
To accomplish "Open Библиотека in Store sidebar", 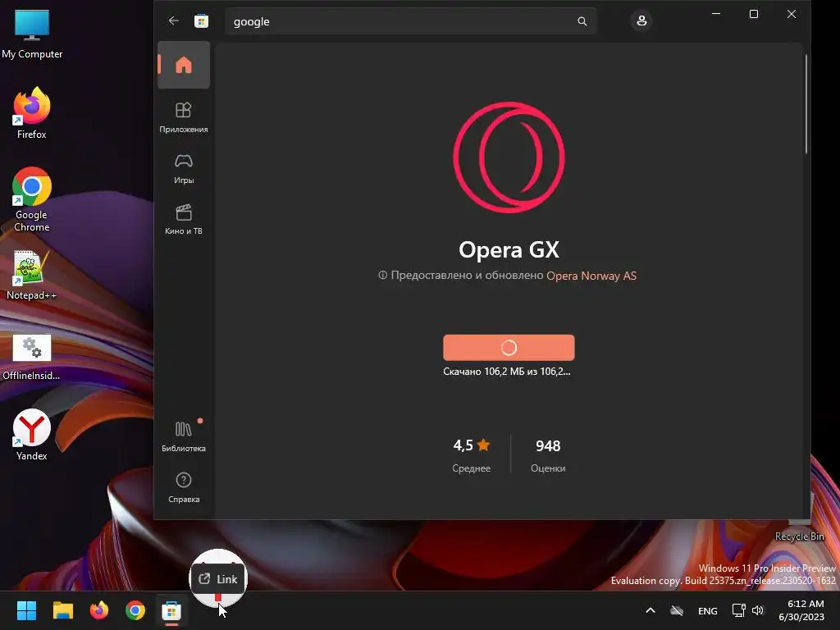I will pos(184,436).
